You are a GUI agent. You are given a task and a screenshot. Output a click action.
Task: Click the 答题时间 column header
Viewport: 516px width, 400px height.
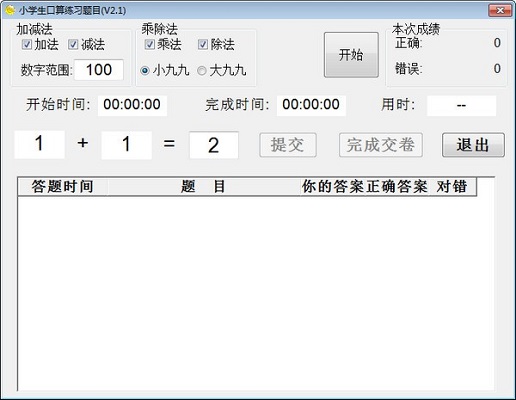tap(63, 186)
